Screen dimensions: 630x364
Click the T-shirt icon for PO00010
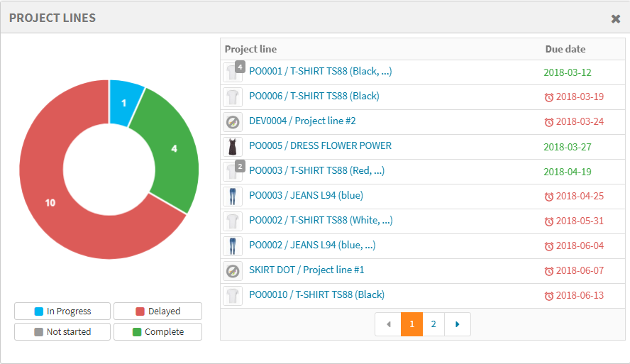[x=232, y=296]
